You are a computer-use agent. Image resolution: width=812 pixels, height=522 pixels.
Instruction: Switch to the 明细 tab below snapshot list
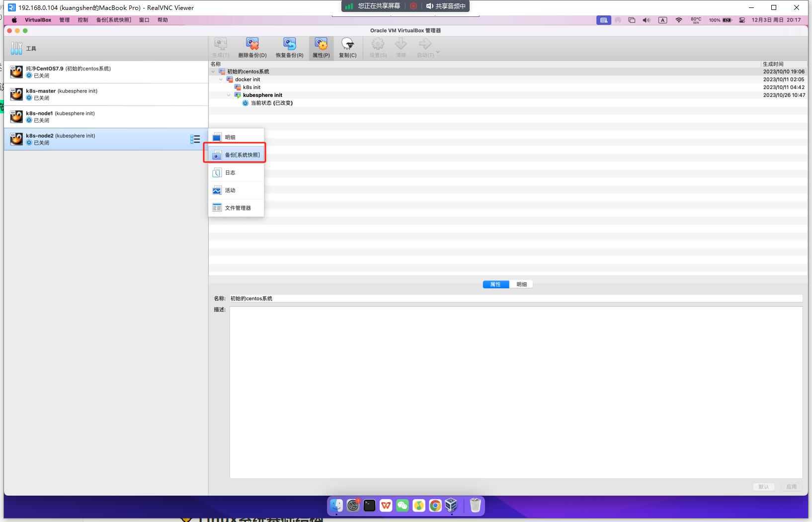(521, 284)
